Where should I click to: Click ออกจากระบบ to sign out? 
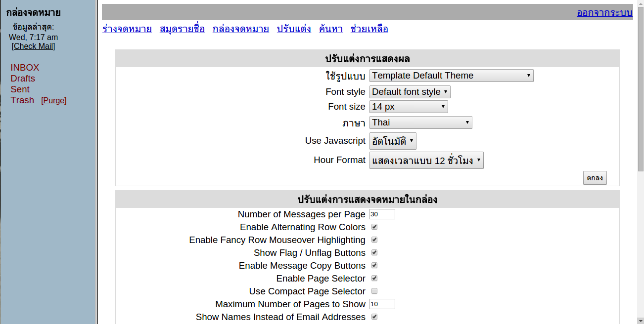pyautogui.click(x=604, y=13)
